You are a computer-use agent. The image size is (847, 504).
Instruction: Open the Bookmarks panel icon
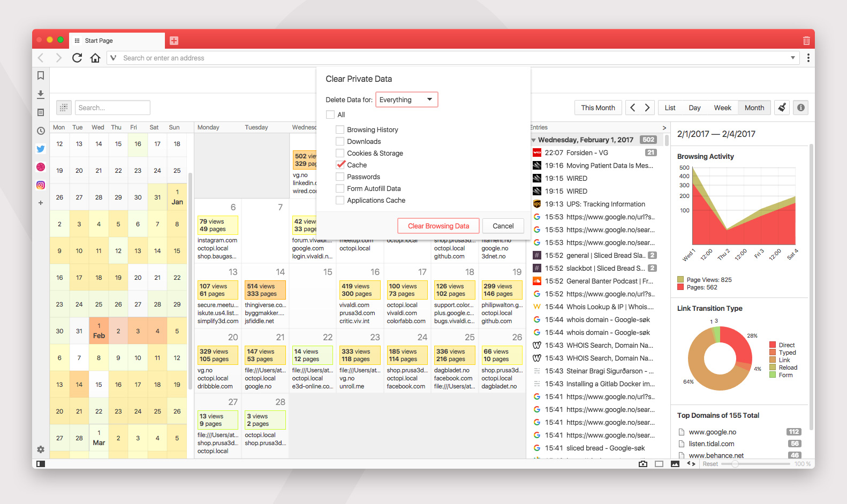[41, 76]
